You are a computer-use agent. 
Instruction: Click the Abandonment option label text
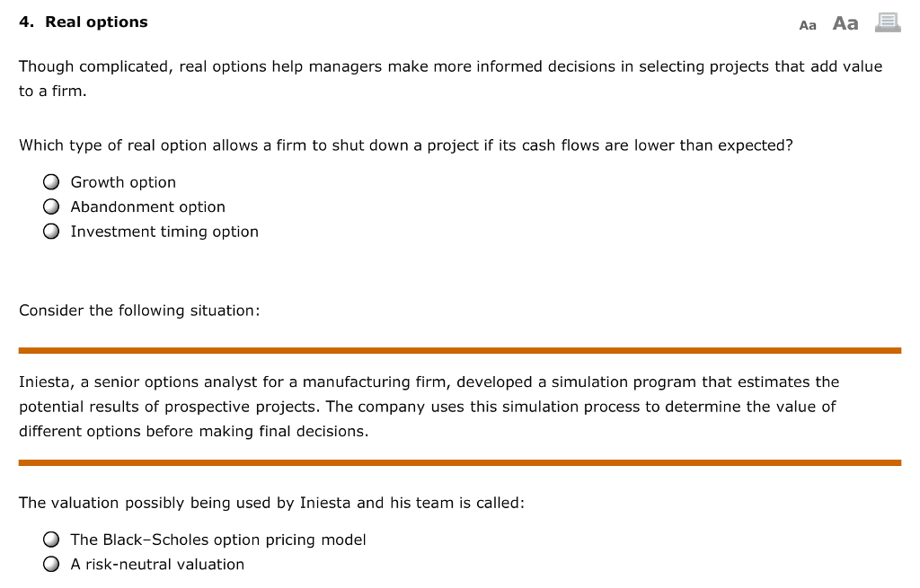[x=147, y=206]
